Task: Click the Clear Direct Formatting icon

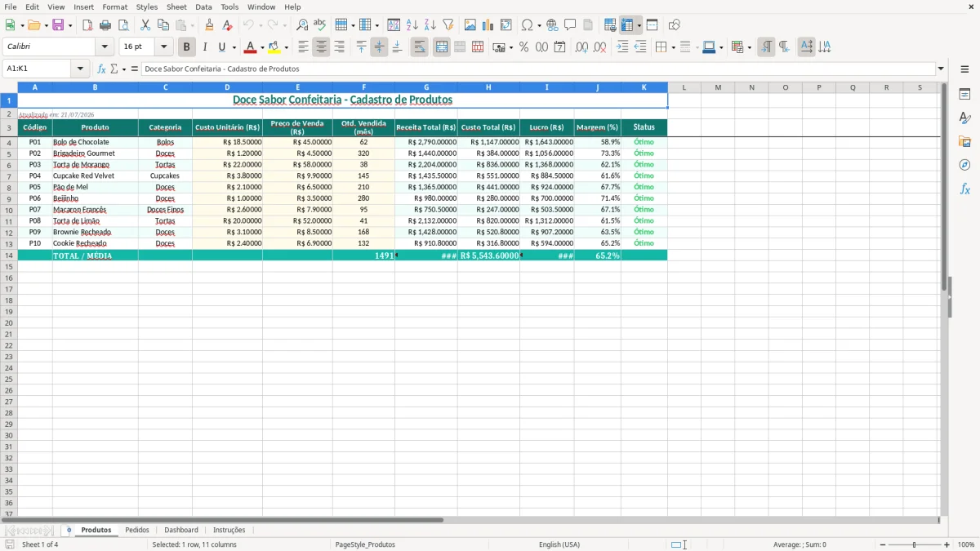Action: 227,25
